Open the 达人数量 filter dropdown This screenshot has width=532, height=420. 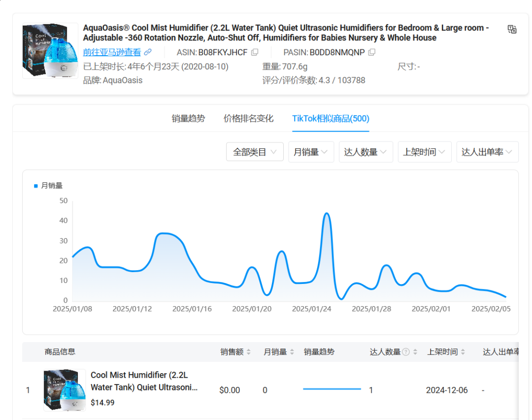tap(366, 152)
